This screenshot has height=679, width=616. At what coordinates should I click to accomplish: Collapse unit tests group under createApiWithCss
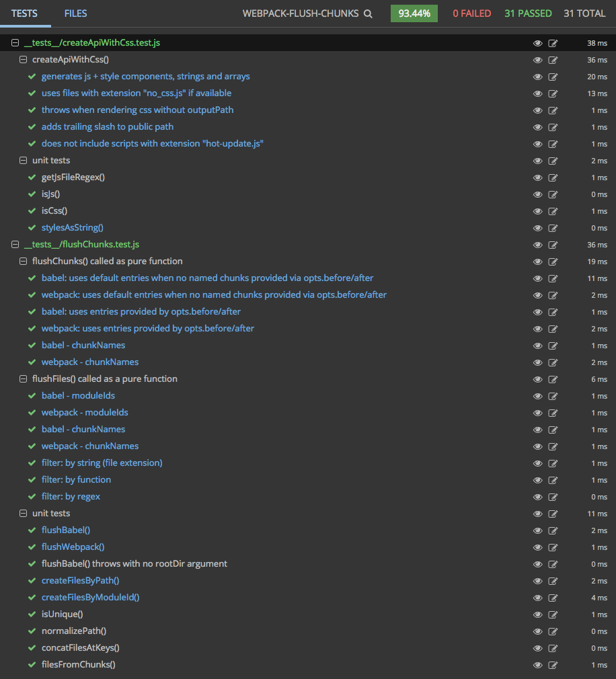(x=24, y=160)
